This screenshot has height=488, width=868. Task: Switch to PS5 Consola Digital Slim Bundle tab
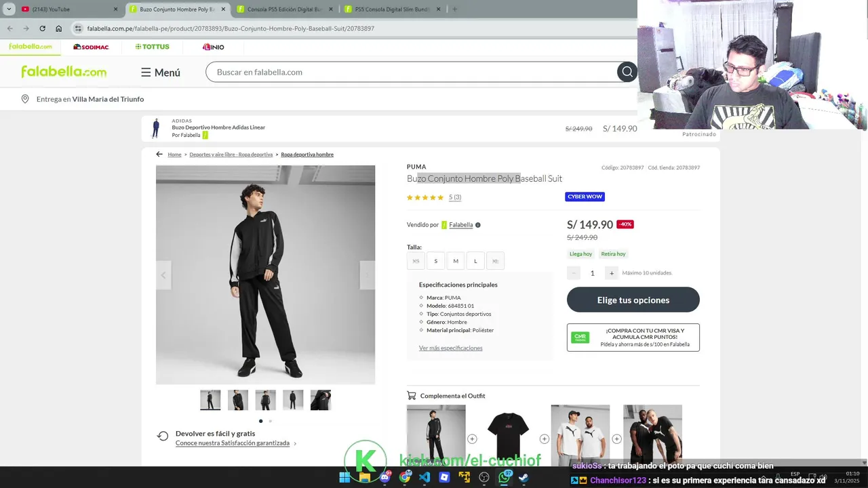click(393, 9)
